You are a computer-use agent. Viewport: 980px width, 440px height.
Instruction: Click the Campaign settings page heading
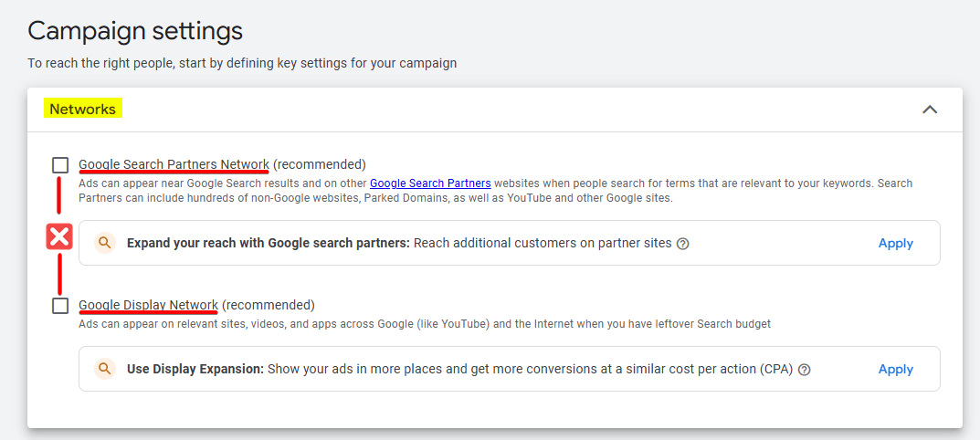(135, 31)
